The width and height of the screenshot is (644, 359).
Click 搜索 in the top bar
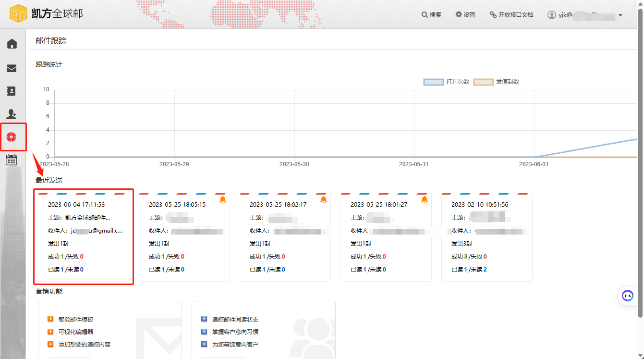point(431,15)
